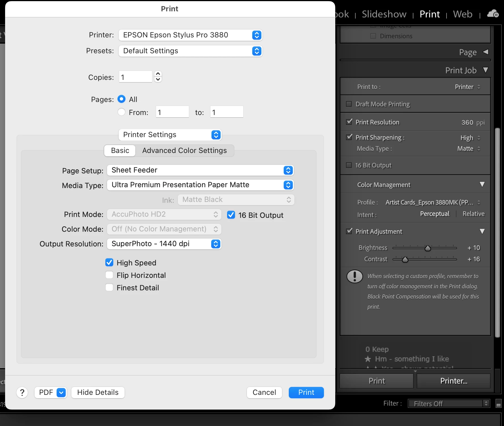Click the PDF button label
This screenshot has width=504, height=426.
click(x=46, y=393)
